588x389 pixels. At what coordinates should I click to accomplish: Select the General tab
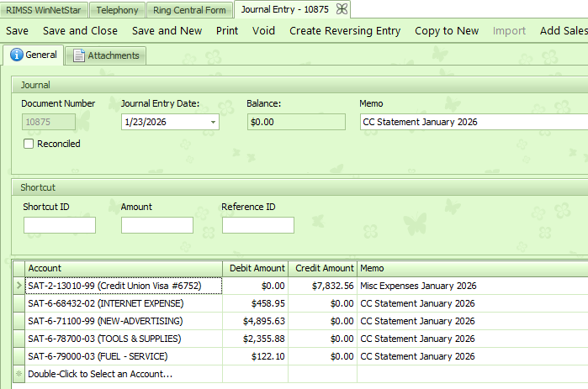(34, 55)
